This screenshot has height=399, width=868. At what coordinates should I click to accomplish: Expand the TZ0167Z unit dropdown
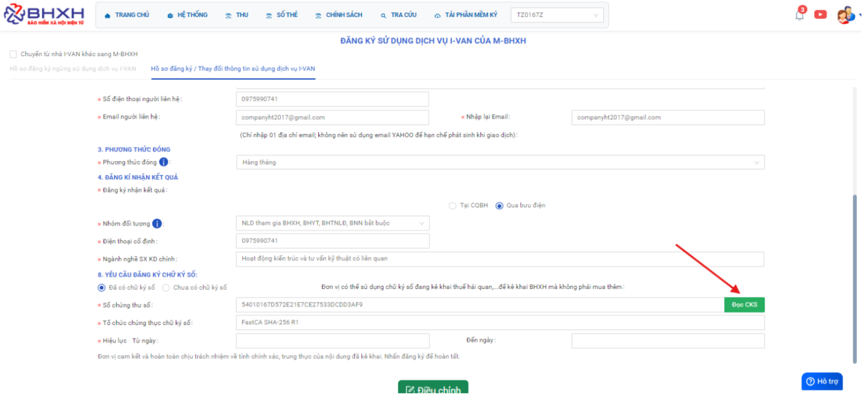coord(556,15)
